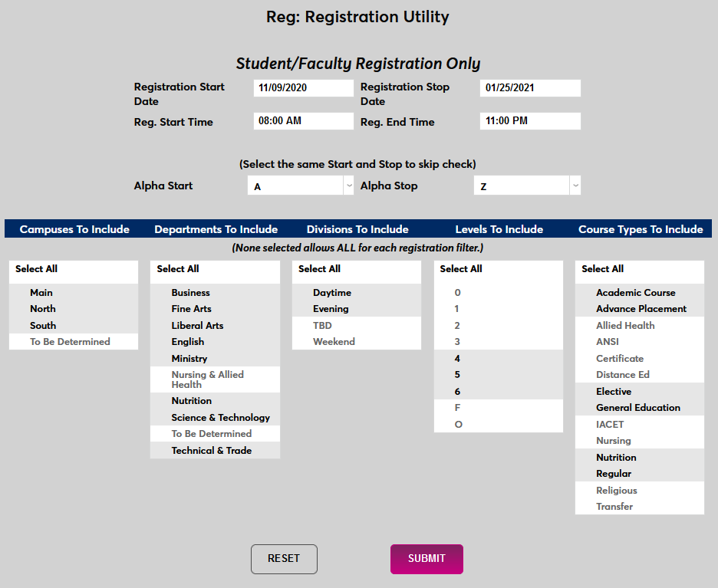Select All campuses in the Campuses list

(34, 270)
